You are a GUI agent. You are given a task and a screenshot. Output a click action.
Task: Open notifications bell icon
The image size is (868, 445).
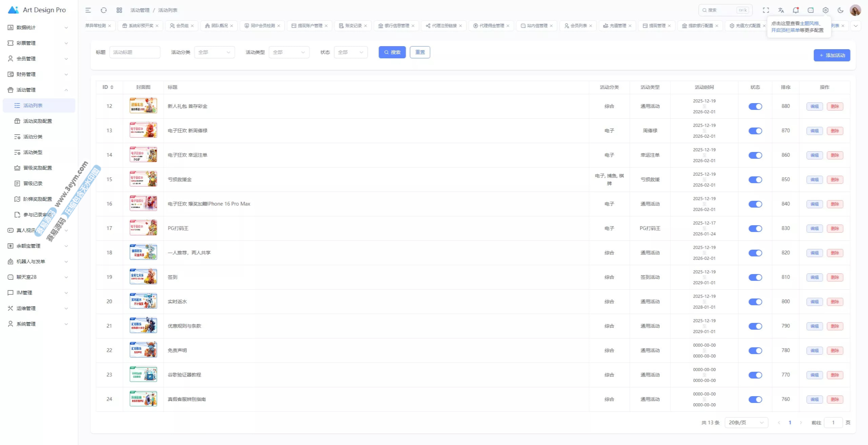coord(796,10)
